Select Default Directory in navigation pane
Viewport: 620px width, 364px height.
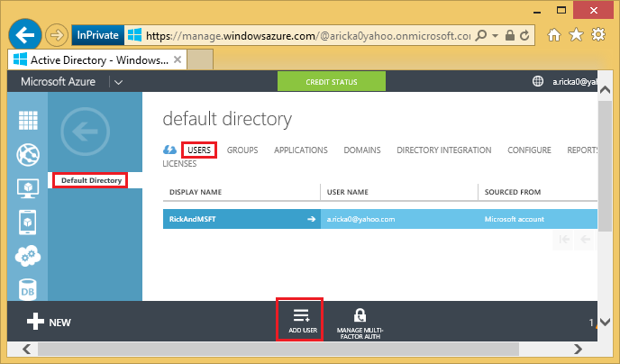point(91,180)
